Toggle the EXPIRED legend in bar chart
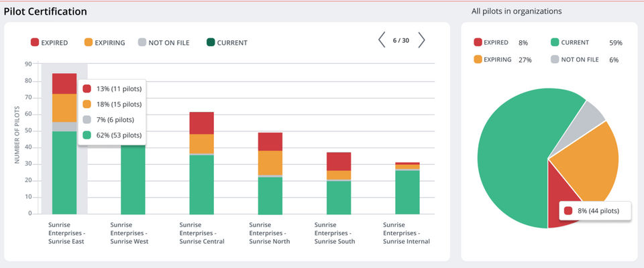Viewport: 644px width, 268px height. pyautogui.click(x=49, y=42)
